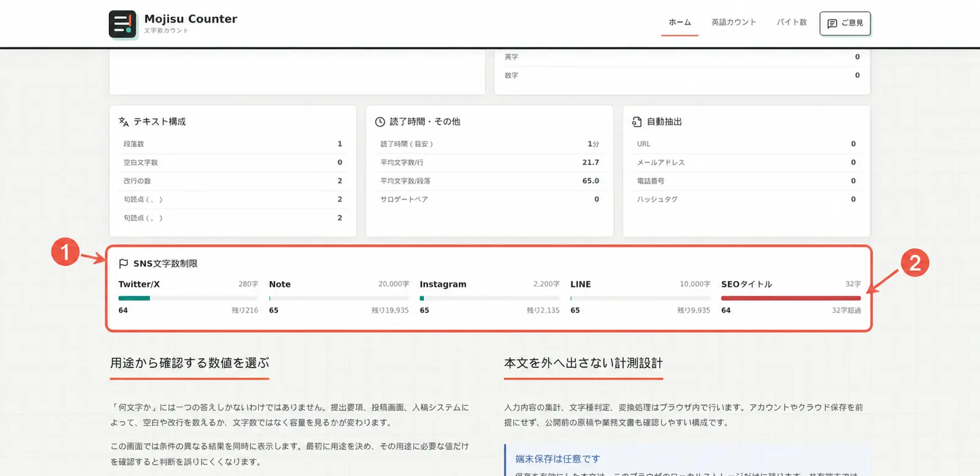Click the Mojisu Counter logo icon
This screenshot has width=980, height=476.
[x=123, y=24]
